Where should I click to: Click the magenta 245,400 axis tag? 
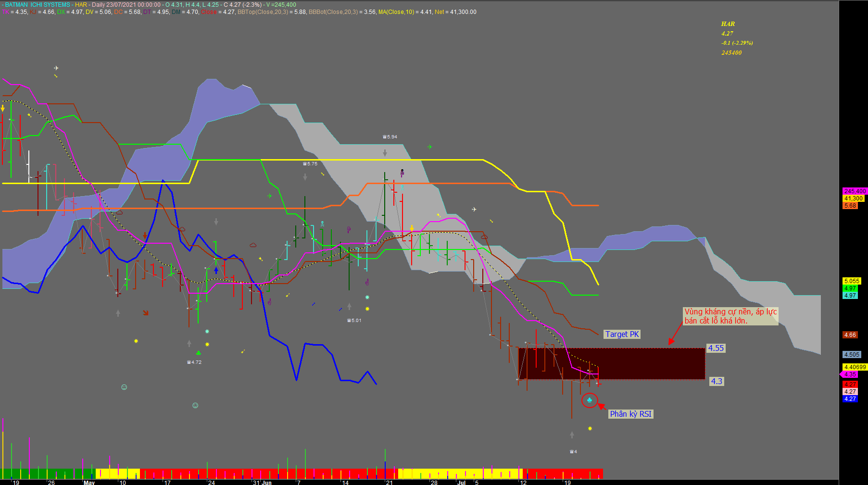tap(854, 191)
